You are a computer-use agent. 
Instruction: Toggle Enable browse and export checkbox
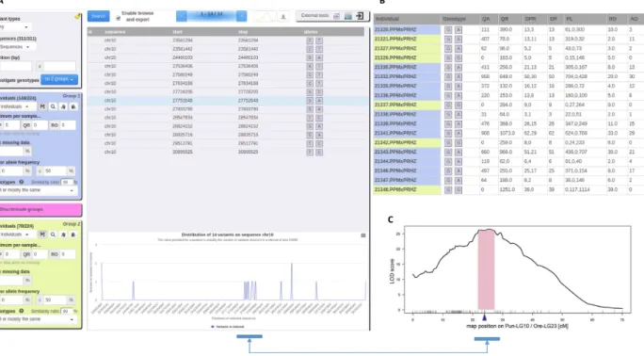point(119,18)
